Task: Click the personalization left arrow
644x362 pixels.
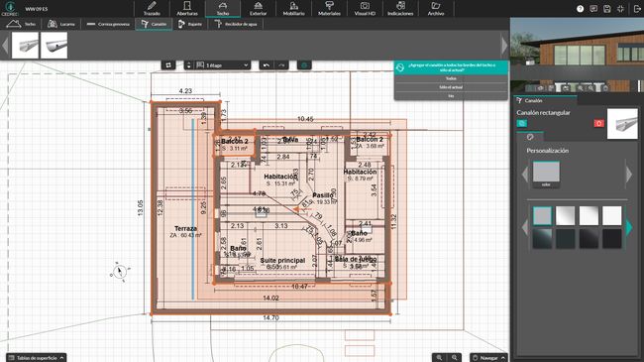Action: 525,175
